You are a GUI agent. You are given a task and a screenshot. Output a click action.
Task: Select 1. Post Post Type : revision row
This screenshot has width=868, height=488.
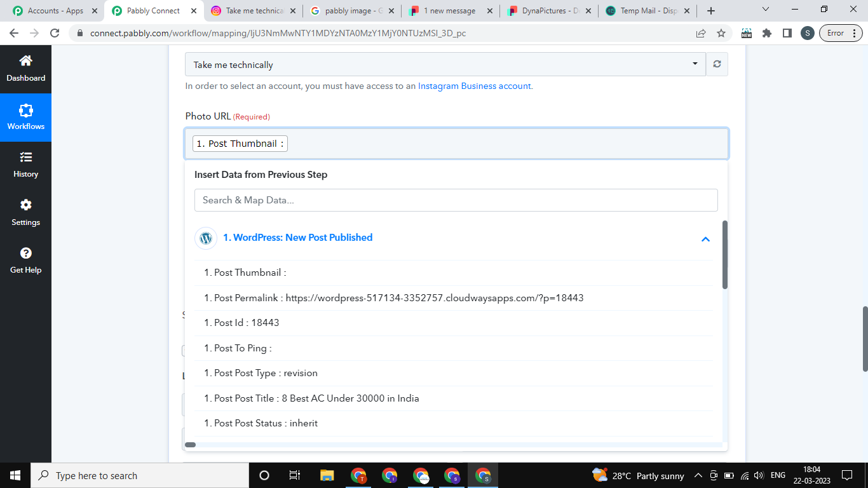(x=454, y=373)
